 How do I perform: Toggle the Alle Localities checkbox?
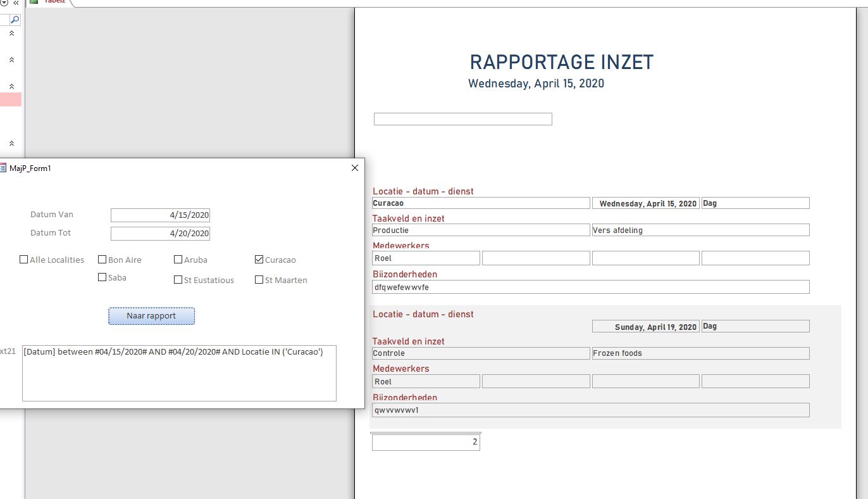(x=24, y=260)
